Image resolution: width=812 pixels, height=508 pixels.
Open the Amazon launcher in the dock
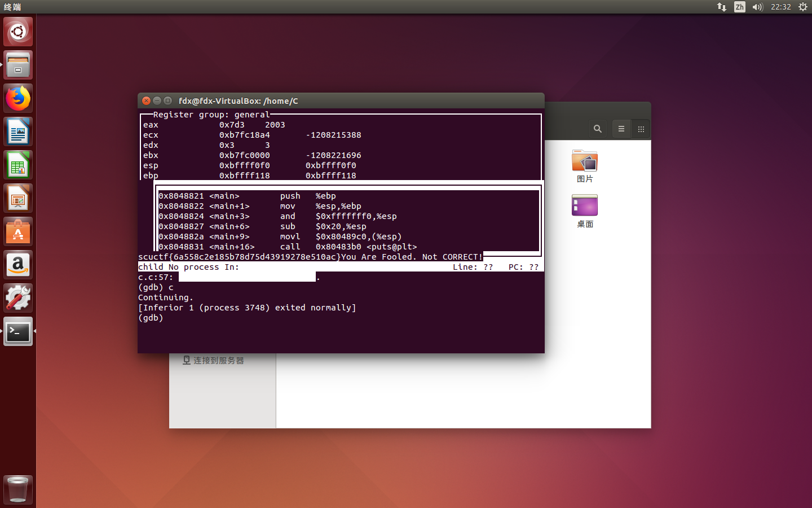point(18,265)
